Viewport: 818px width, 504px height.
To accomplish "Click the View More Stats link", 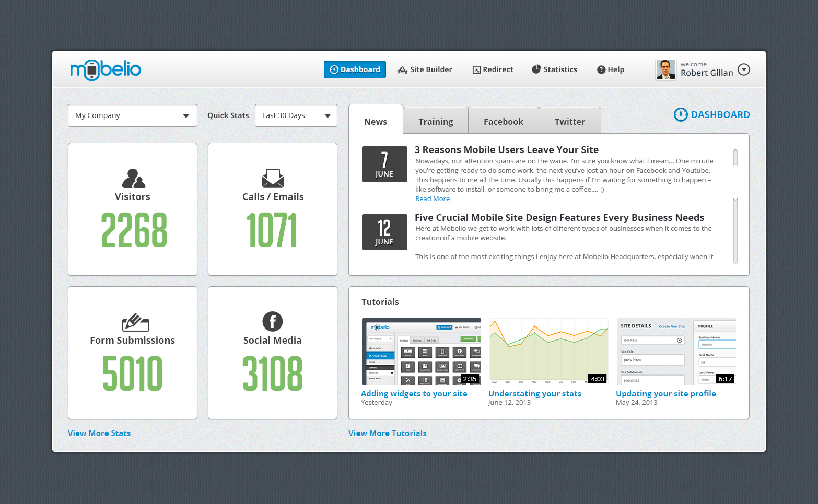I will coord(99,433).
